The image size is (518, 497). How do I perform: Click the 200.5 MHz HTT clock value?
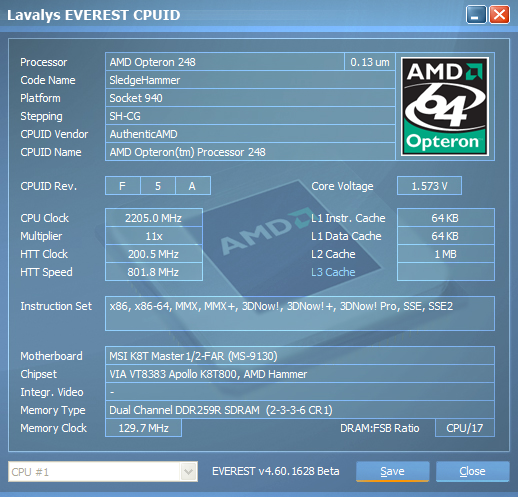(154, 254)
